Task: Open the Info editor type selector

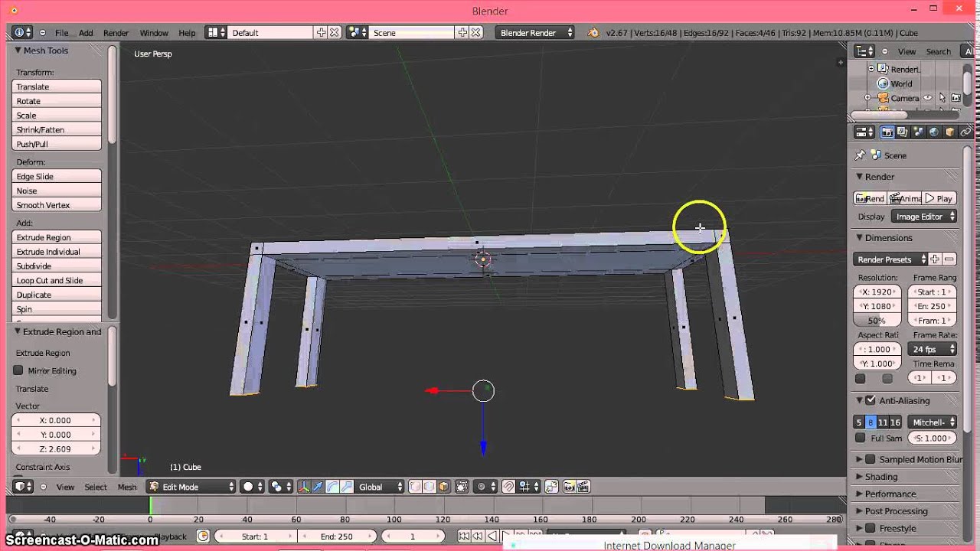Action: [22, 33]
